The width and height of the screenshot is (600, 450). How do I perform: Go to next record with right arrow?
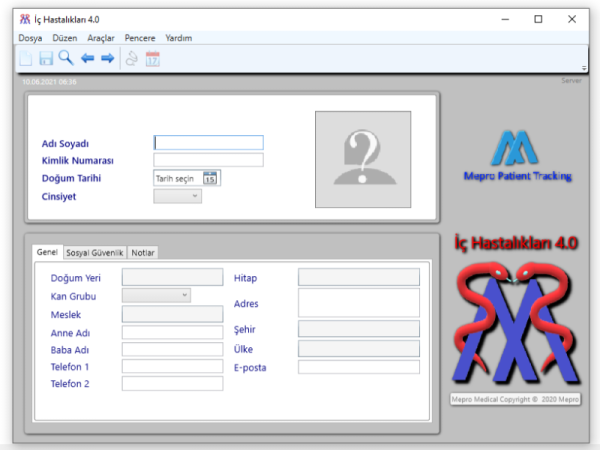pos(108,58)
